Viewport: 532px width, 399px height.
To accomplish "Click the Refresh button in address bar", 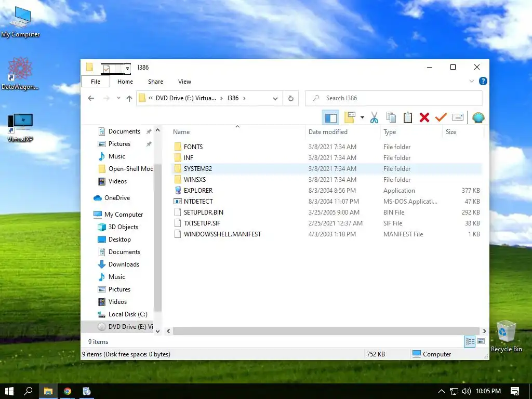I will (x=291, y=98).
